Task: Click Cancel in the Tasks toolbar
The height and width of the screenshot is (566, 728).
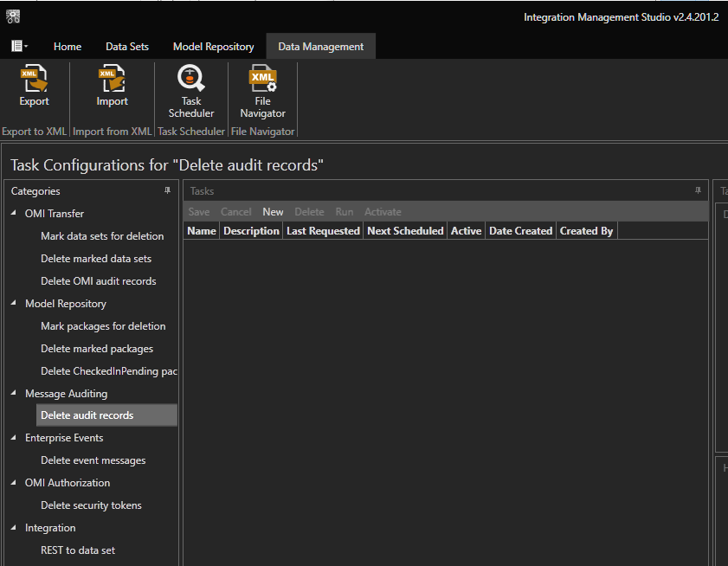Action: (x=235, y=212)
